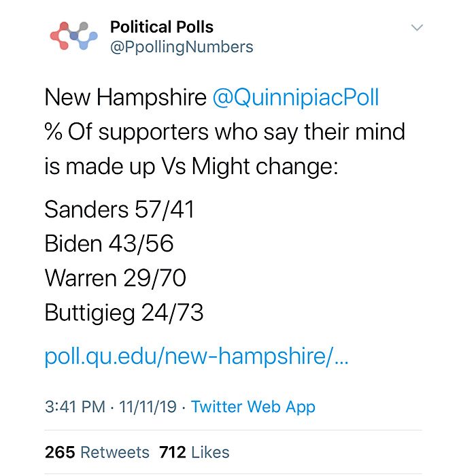Viewport: 476px width, 476px height.
Task: Select the Buttigieg 24/73 line
Action: pos(124,313)
